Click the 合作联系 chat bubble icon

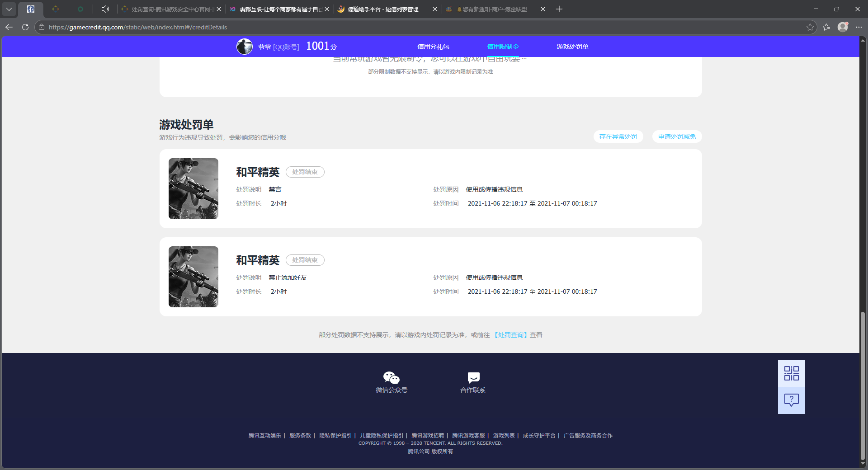click(x=473, y=377)
